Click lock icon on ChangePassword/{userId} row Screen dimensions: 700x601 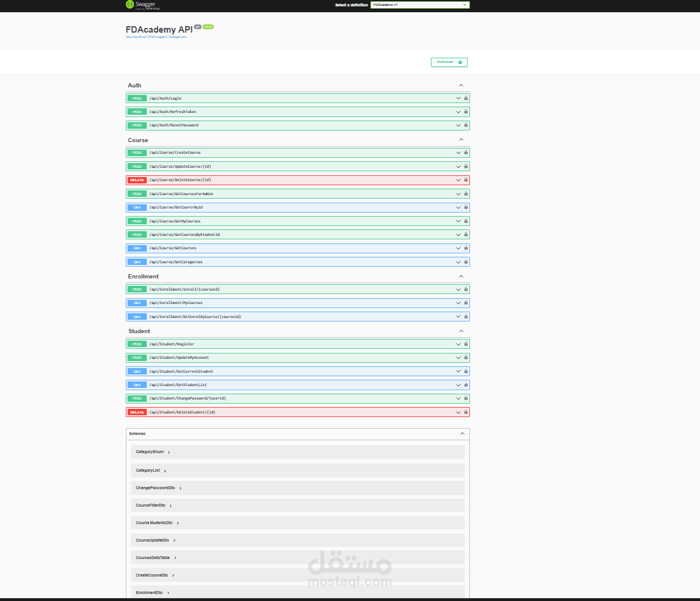click(x=466, y=398)
